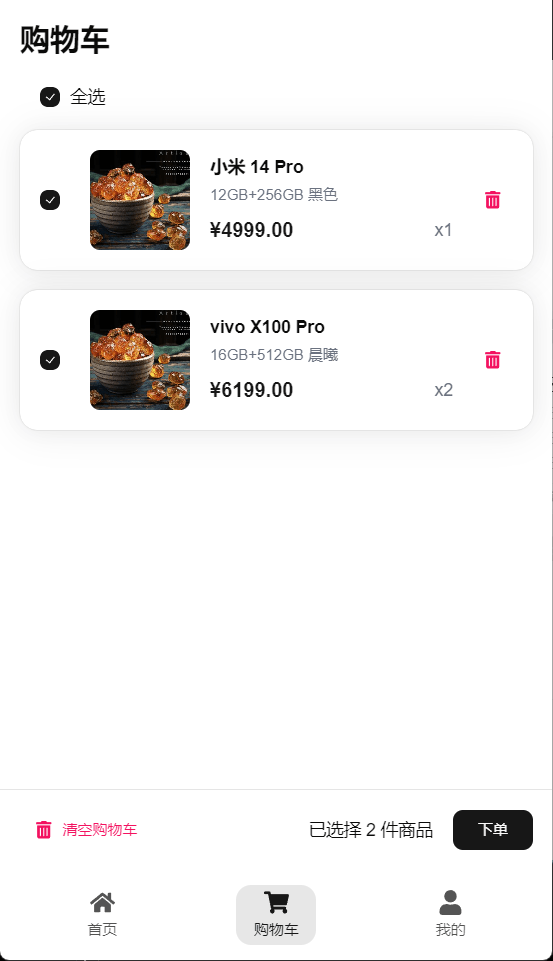Click the 下单 order button
Viewport: 553px width, 961px height.
click(493, 830)
